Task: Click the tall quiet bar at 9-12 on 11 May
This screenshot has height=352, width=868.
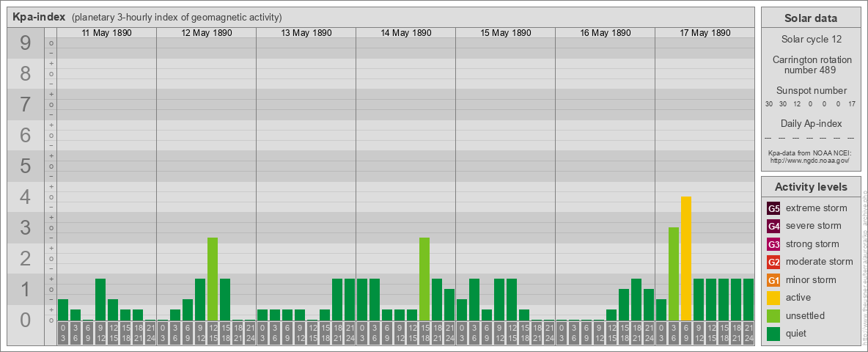Action: (x=100, y=299)
